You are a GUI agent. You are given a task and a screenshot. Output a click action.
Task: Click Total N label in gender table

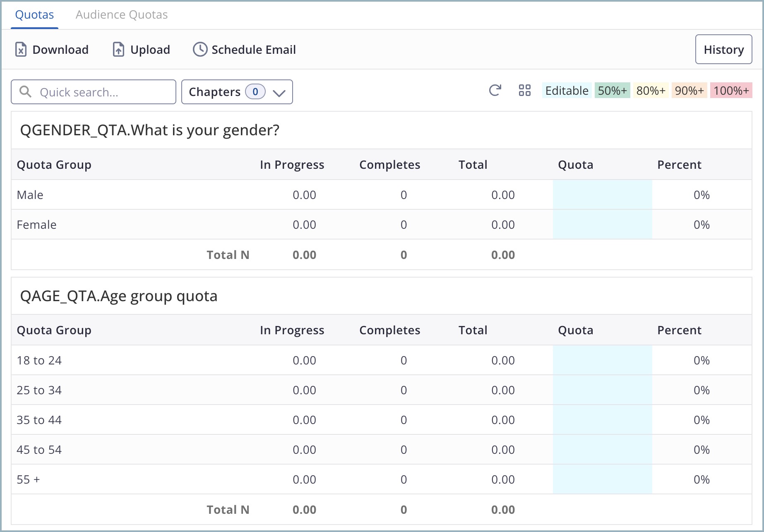pyautogui.click(x=228, y=255)
